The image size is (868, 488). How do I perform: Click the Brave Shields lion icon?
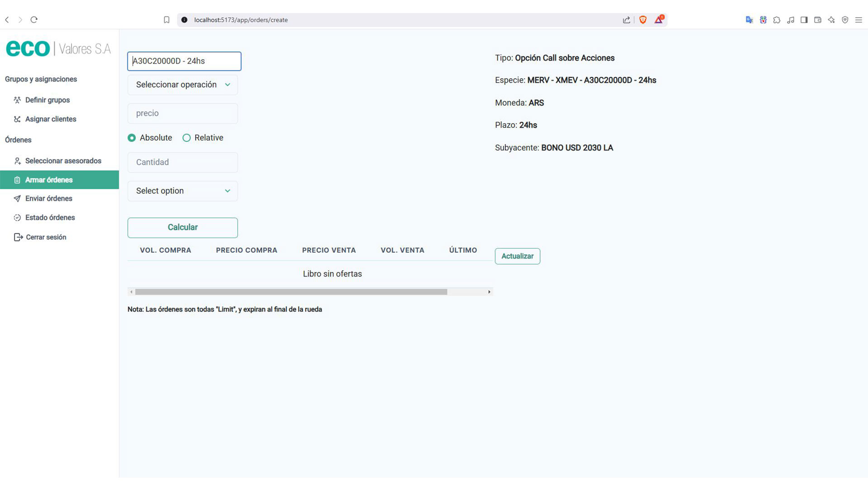pos(643,20)
